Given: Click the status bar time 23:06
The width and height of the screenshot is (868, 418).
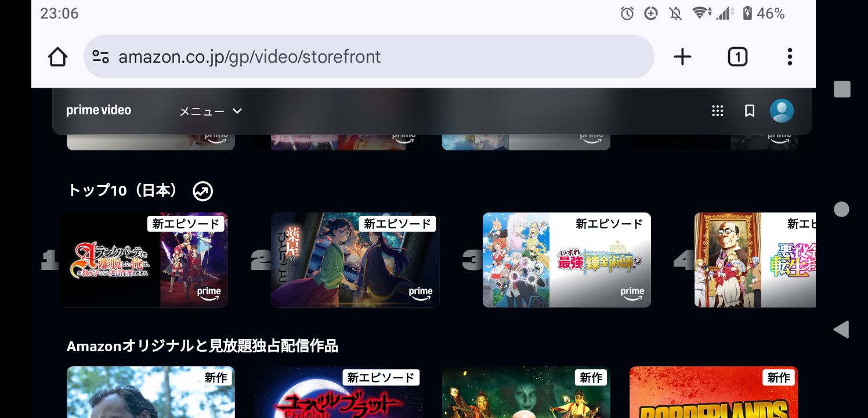Looking at the screenshot, I should [x=59, y=13].
